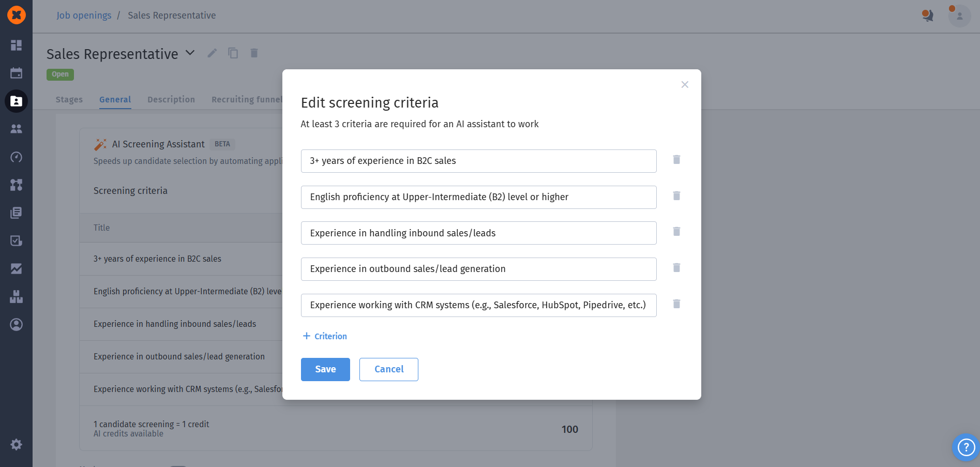Edit the CRM systems criterion text field

[478, 305]
